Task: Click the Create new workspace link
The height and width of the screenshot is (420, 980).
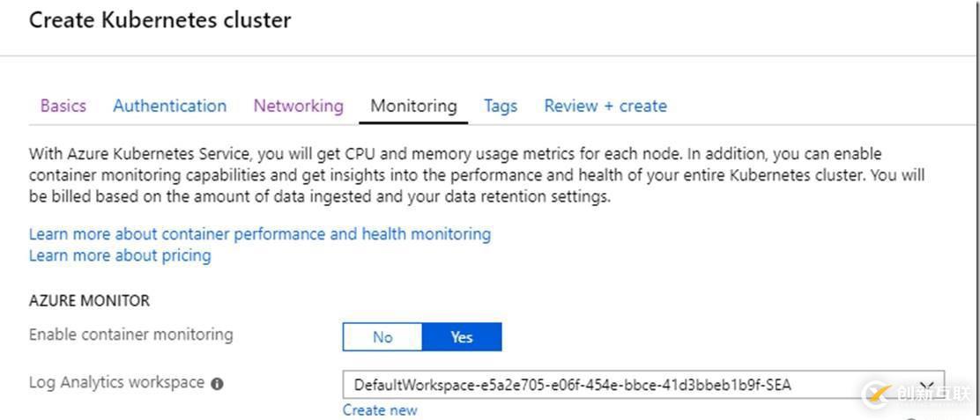Action: pyautogui.click(x=380, y=409)
